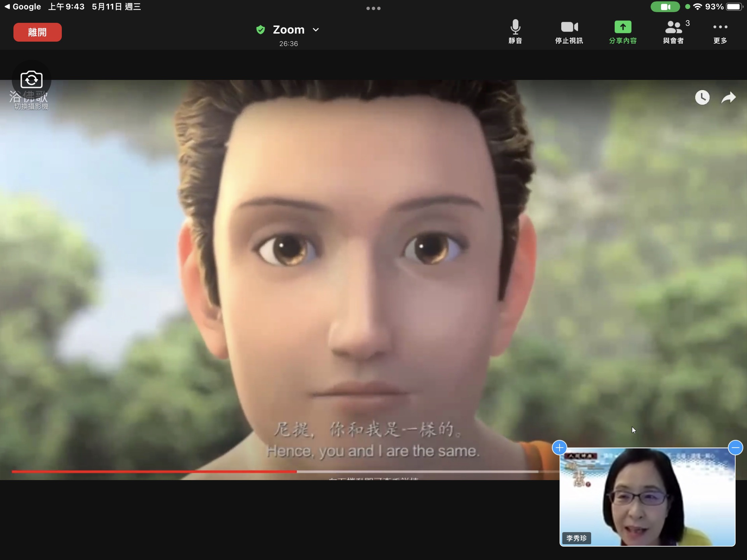
Task: Expand the Zoom meeting info chevron
Action: (x=316, y=30)
